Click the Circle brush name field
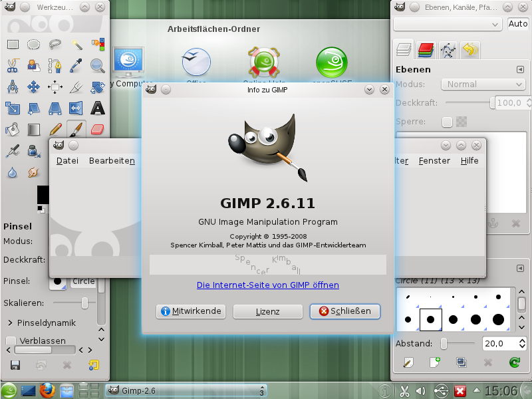This screenshot has height=399, width=532. (x=83, y=281)
